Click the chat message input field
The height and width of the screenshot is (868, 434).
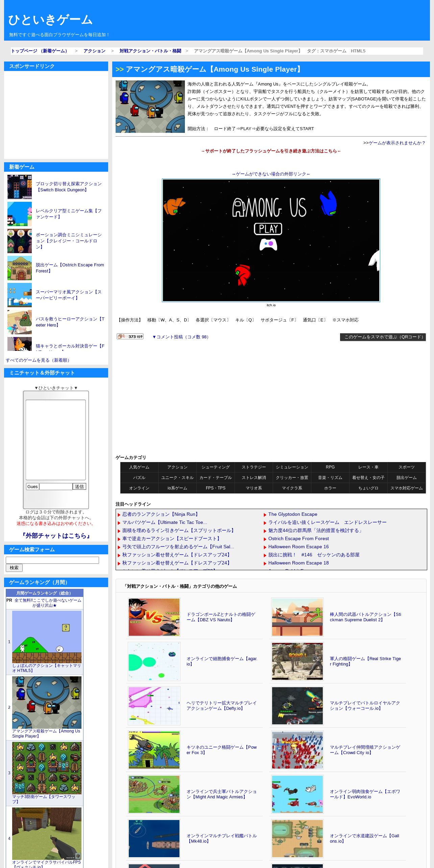tap(56, 486)
